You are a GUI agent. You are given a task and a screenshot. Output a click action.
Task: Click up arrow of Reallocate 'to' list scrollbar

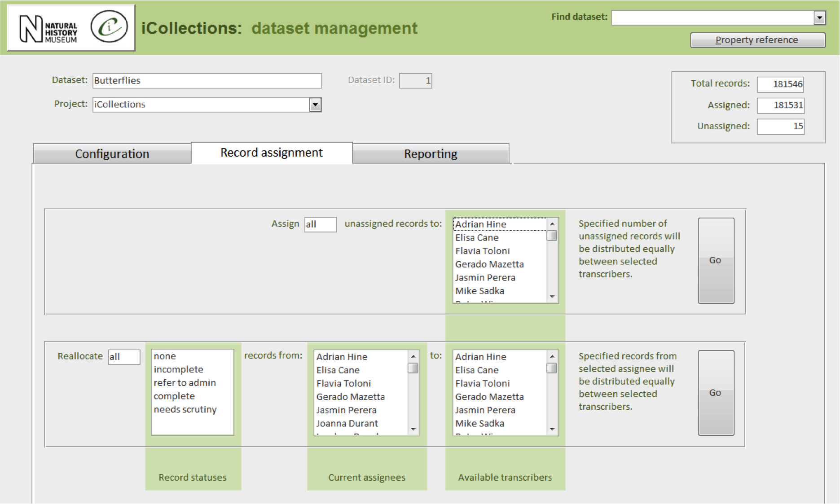(x=552, y=356)
